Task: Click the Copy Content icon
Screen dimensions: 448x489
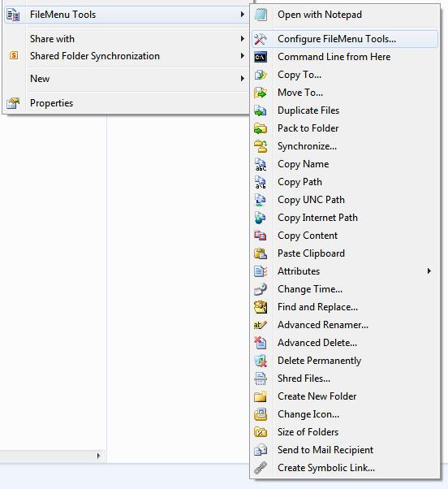Action: (x=261, y=236)
